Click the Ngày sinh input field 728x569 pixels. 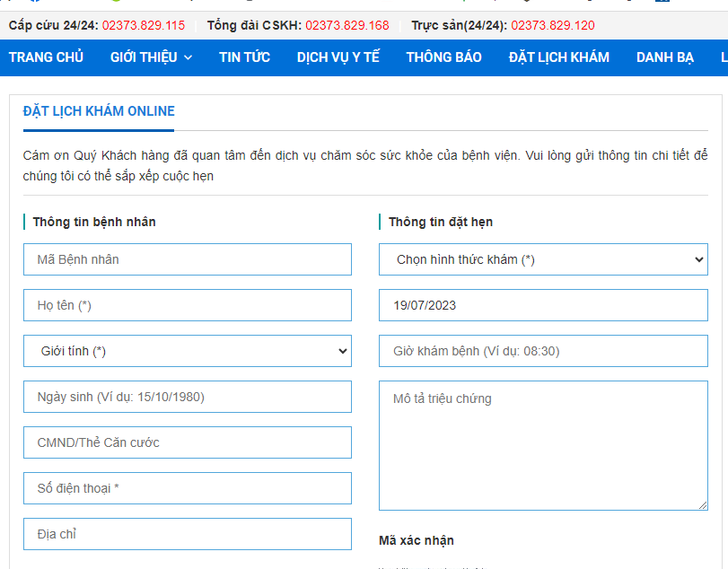click(188, 397)
